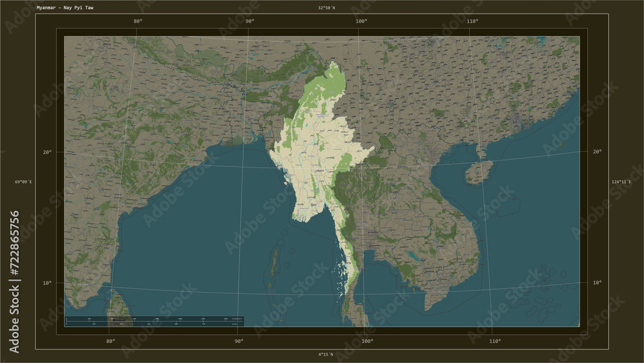Select the bottom 80° longitude label
Viewport: 644px width, 363px height.
coord(111,341)
